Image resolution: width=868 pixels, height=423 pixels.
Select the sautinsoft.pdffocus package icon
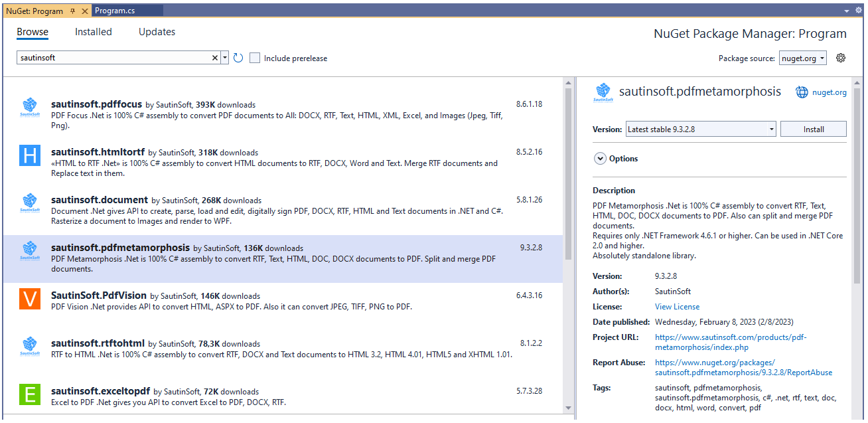pos(29,107)
